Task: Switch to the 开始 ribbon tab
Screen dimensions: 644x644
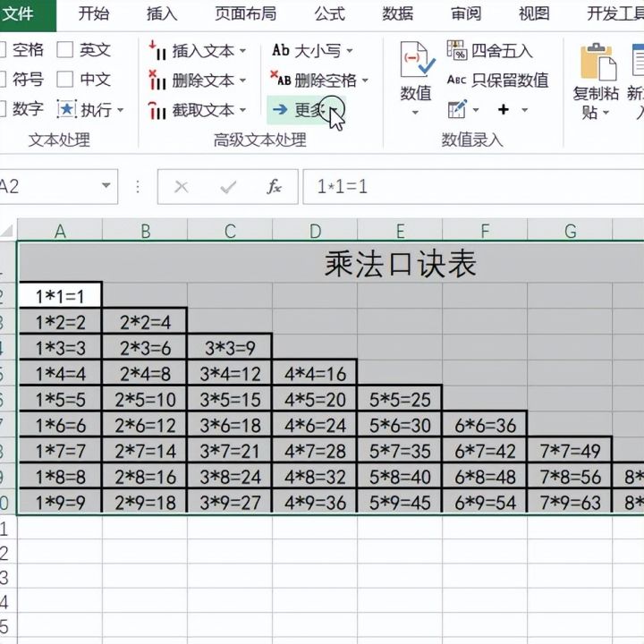Action: click(94, 14)
